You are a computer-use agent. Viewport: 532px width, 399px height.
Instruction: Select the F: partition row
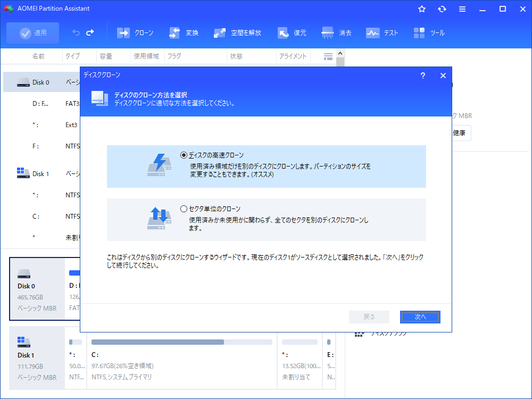(x=41, y=146)
